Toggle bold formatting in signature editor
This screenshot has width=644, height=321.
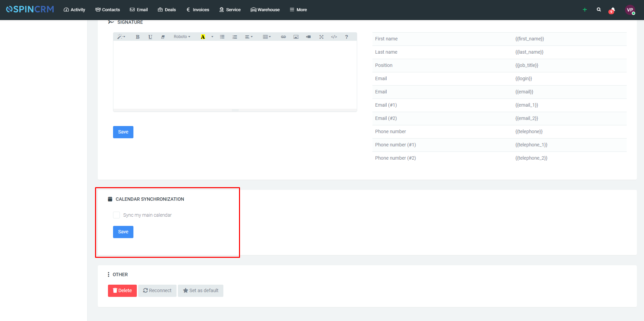137,36
